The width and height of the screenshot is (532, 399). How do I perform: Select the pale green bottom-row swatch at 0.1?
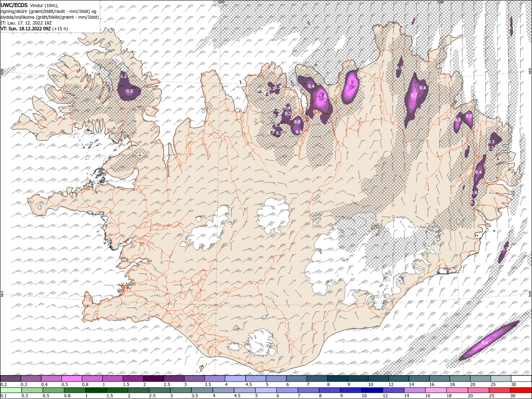[x=10, y=390]
